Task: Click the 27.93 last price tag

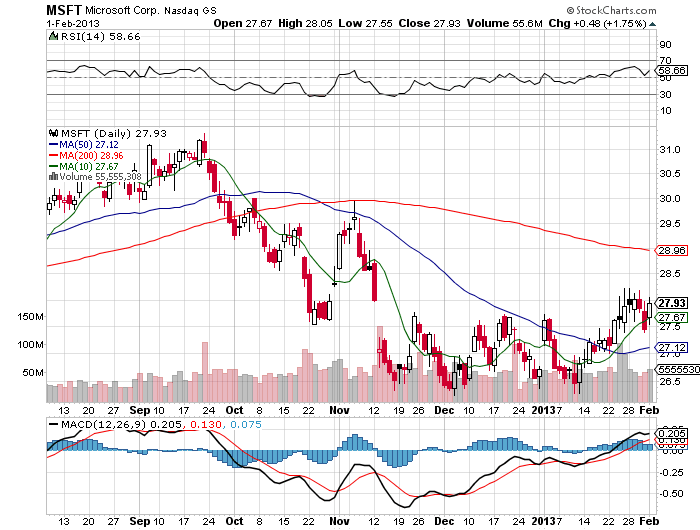Action: point(671,303)
